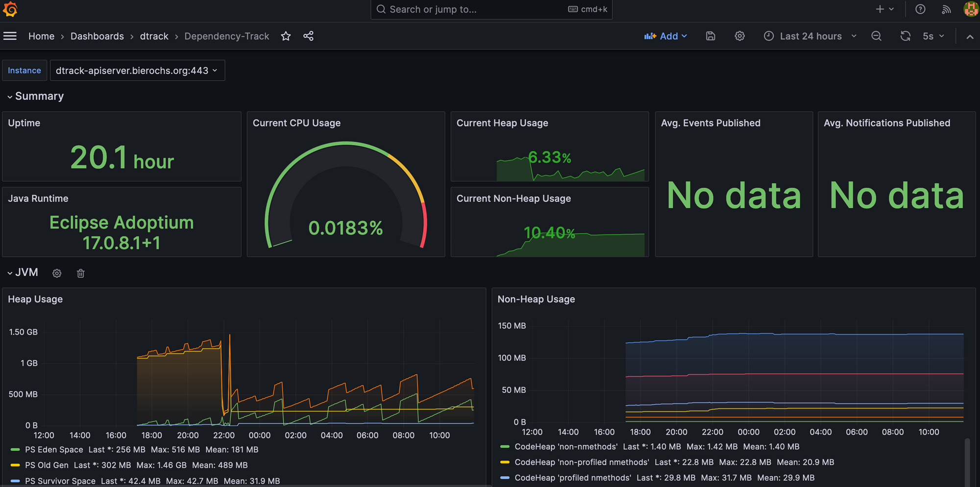980x487 pixels.
Task: Open the user profile avatar
Action: click(x=971, y=9)
